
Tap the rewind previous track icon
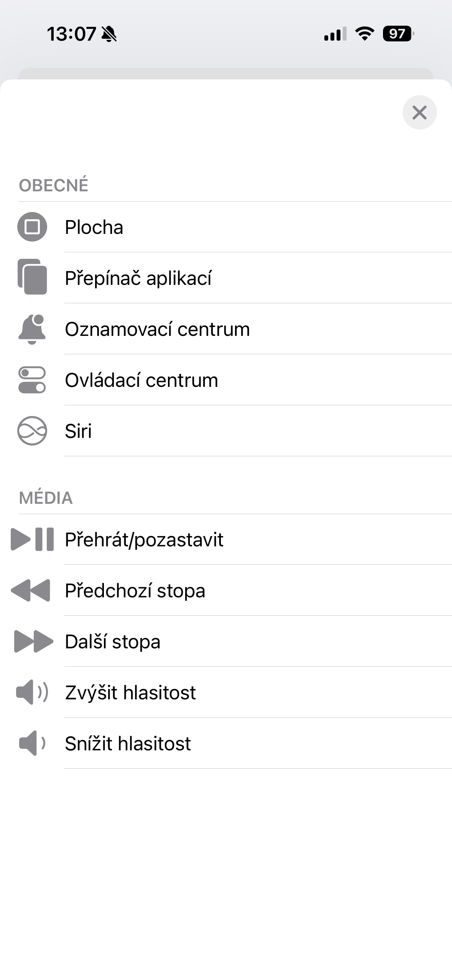pyautogui.click(x=31, y=590)
